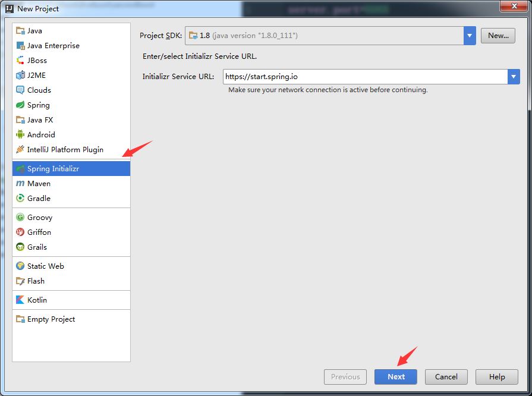Viewport: 532px width, 396px height.
Task: Select Java Enterprise label
Action: [x=53, y=46]
